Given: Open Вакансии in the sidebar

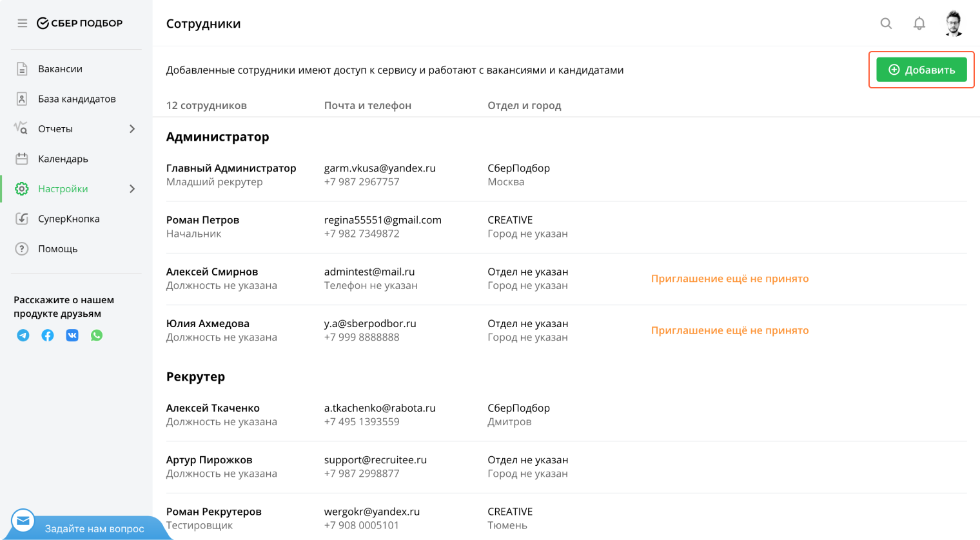Looking at the screenshot, I should 60,69.
